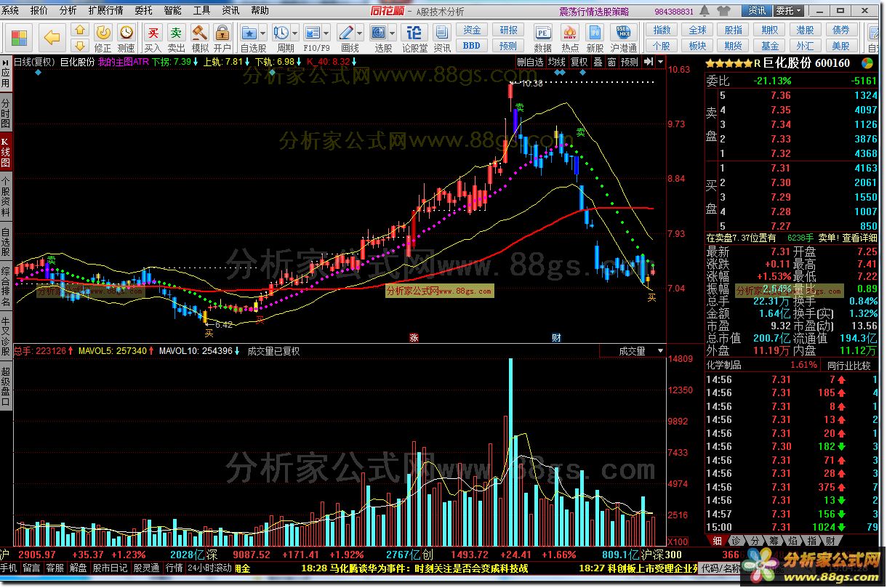The image size is (887, 588).
Task: Open 同行业比较 industry comparison link
Action: 848,365
